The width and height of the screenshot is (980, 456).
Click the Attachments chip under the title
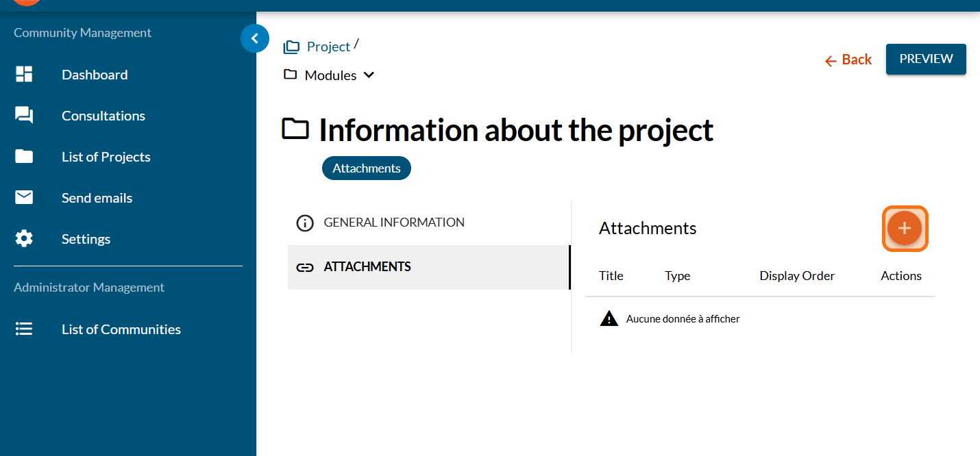[366, 168]
